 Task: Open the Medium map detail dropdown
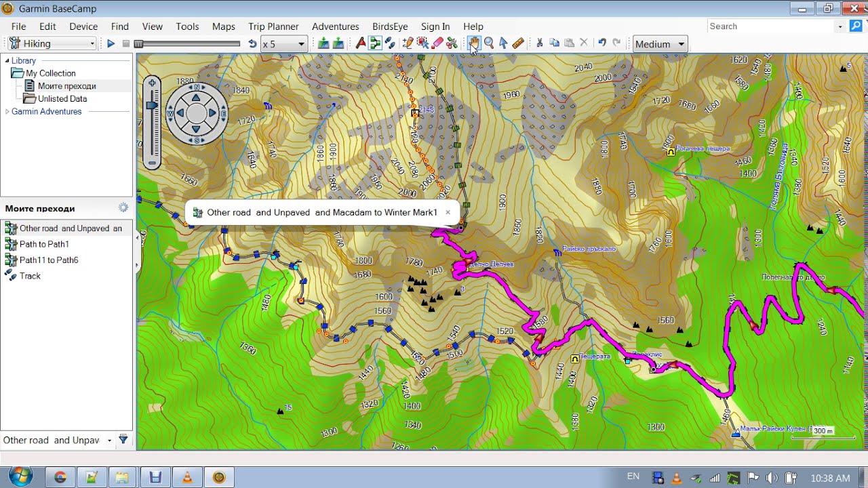click(x=660, y=44)
